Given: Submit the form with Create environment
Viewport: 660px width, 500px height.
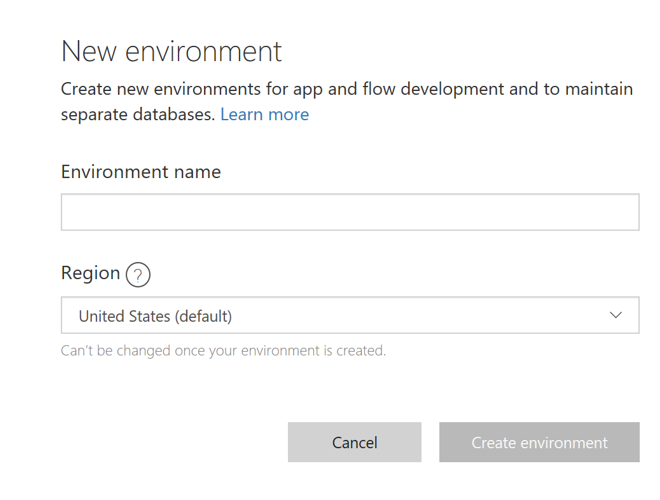Looking at the screenshot, I should click(x=539, y=442).
